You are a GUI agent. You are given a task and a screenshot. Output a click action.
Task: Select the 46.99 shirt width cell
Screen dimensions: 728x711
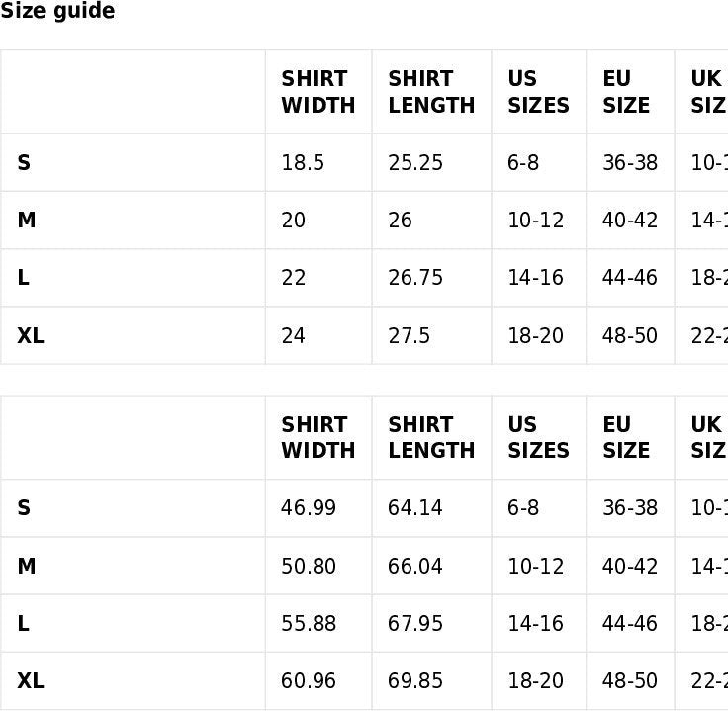tap(309, 508)
